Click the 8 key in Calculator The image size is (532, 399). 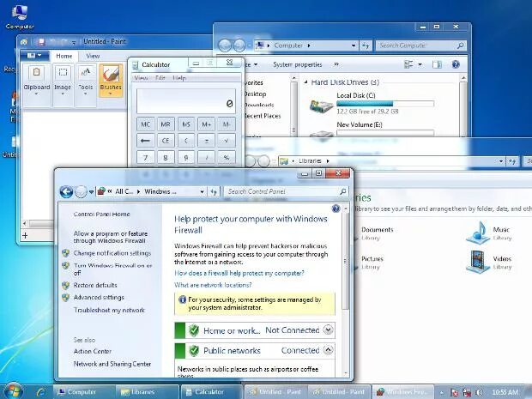166,157
